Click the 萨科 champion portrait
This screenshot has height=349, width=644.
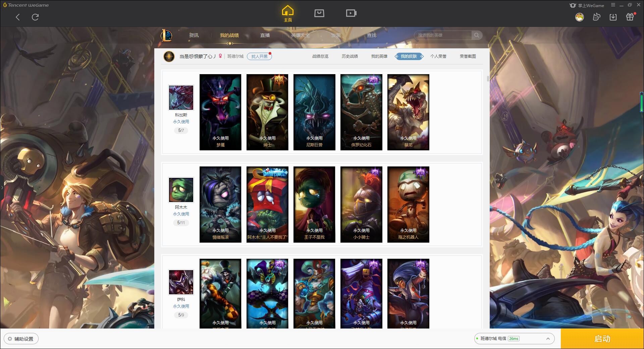click(181, 282)
